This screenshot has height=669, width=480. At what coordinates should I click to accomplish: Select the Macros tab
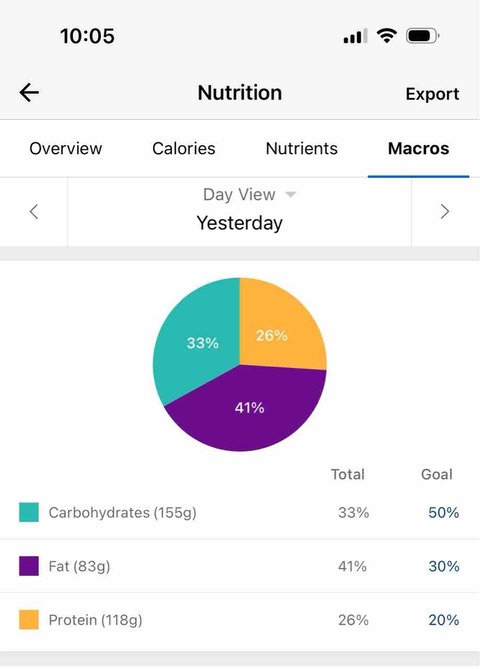pos(418,148)
